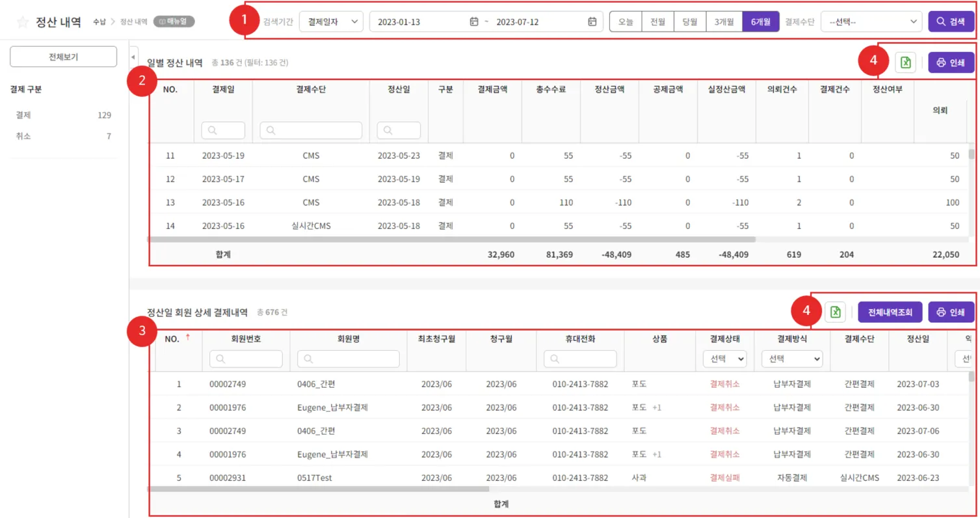Click total 결제금액 value 32,960
This screenshot has height=518, width=980.
pyautogui.click(x=501, y=254)
